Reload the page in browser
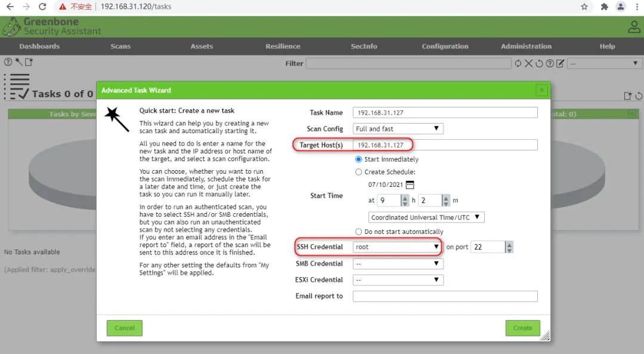Viewport: 644px width, 354px height. coord(42,7)
